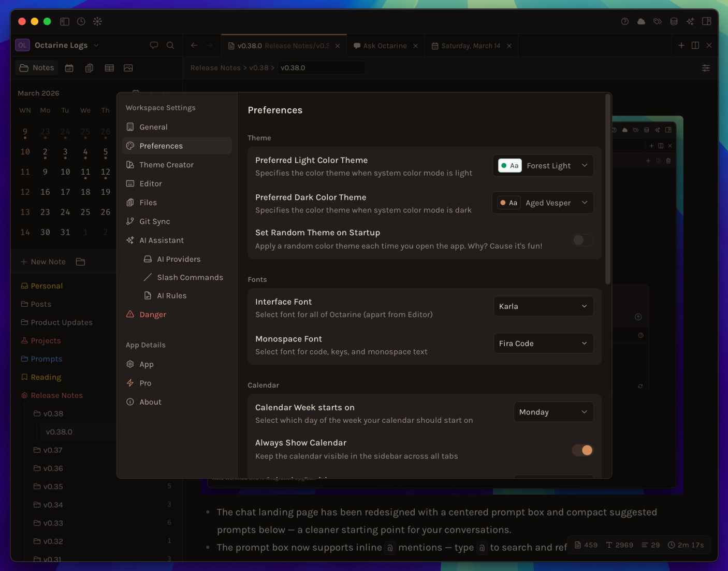Click the reading time 2m 17s indicator
The height and width of the screenshot is (571, 728).
click(686, 545)
